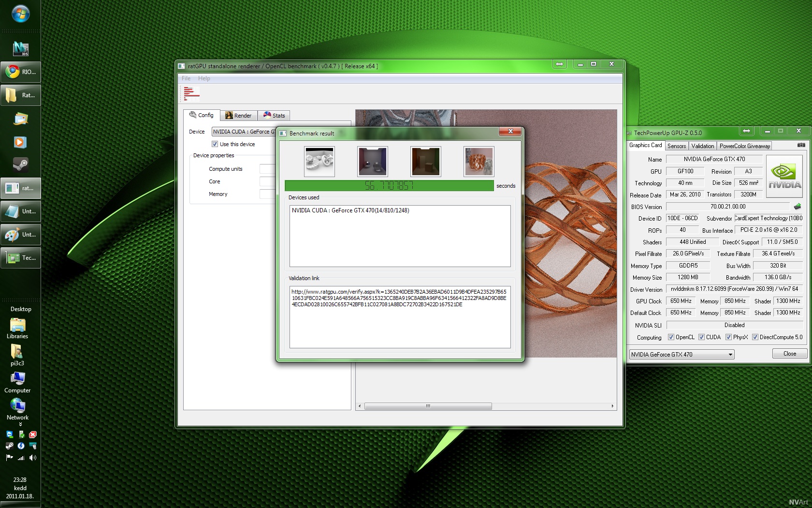The image size is (812, 508).
Task: Select the white knots benchmark thumbnail
Action: (319, 162)
